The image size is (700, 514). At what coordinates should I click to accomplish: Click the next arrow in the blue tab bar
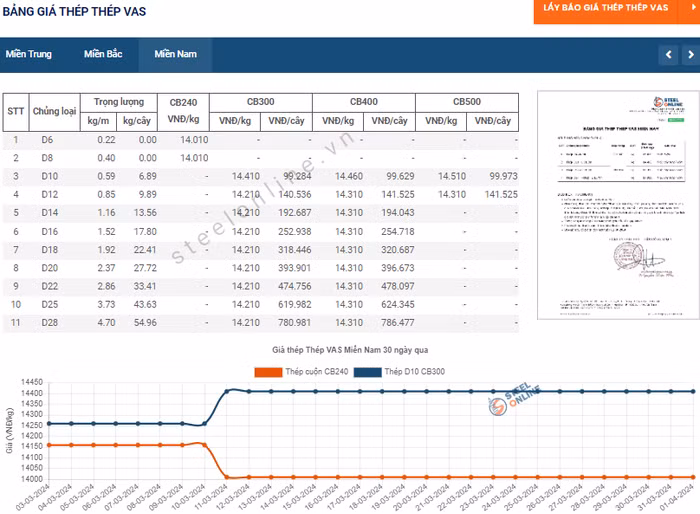tap(690, 54)
